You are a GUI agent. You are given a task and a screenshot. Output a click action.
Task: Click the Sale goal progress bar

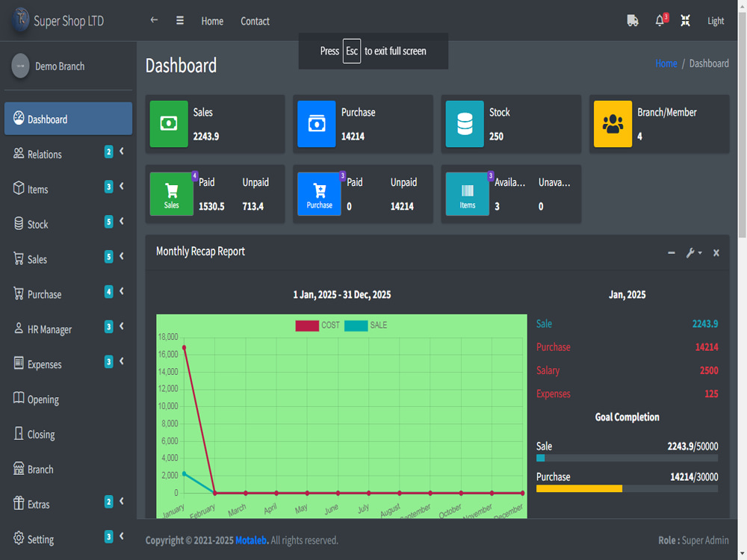[627, 458]
